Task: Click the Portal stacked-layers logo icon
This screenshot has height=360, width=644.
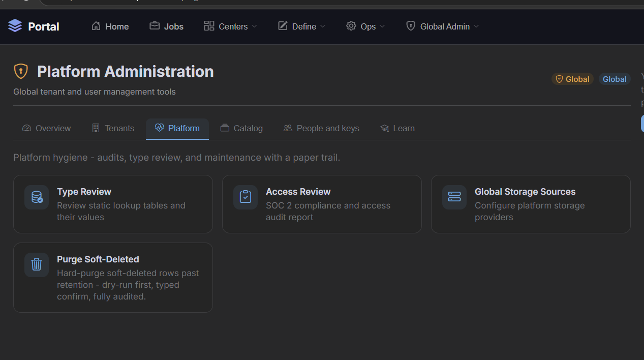Action: tap(15, 26)
